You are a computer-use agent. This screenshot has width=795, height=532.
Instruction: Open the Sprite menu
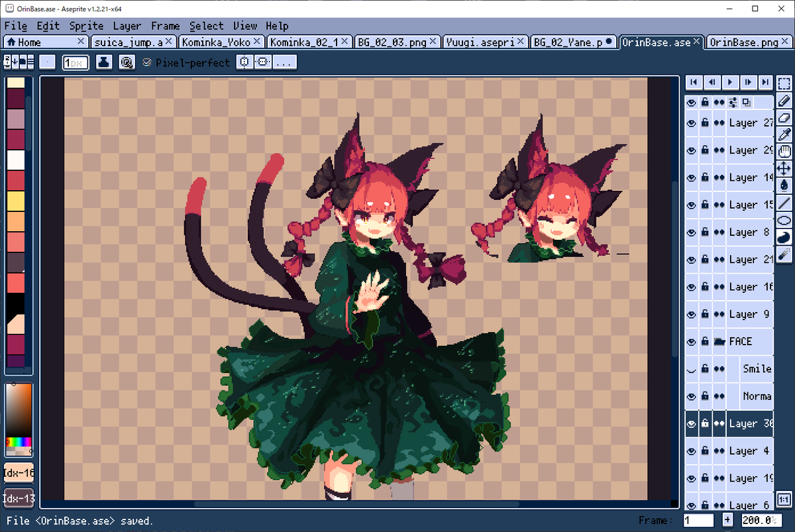pyautogui.click(x=86, y=26)
